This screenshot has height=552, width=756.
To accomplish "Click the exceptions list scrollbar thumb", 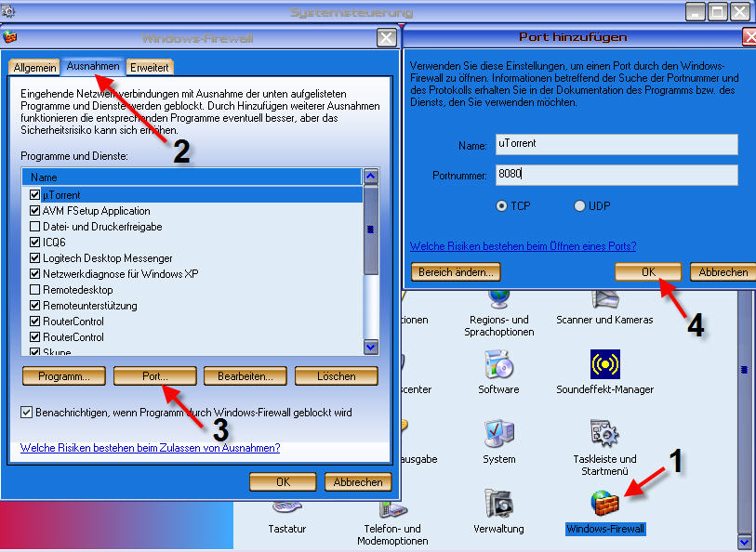I will point(371,230).
